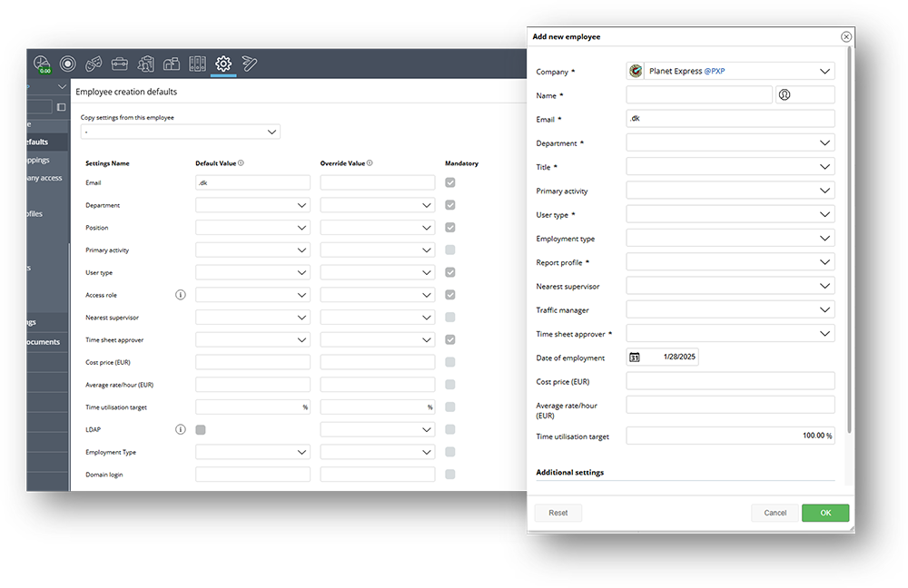Expand 'Copy settings from this employee' dropdown
Screen dimensions: 908x588
coord(180,132)
